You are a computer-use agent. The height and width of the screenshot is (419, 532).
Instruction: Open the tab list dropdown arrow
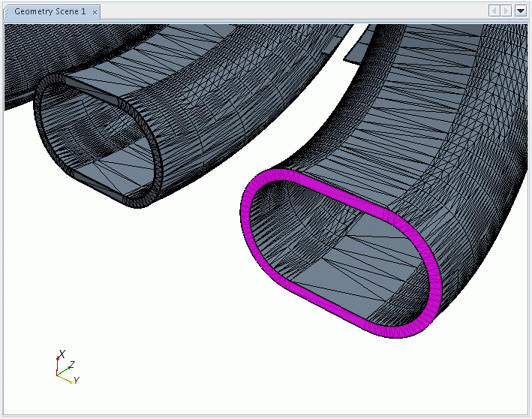point(521,11)
